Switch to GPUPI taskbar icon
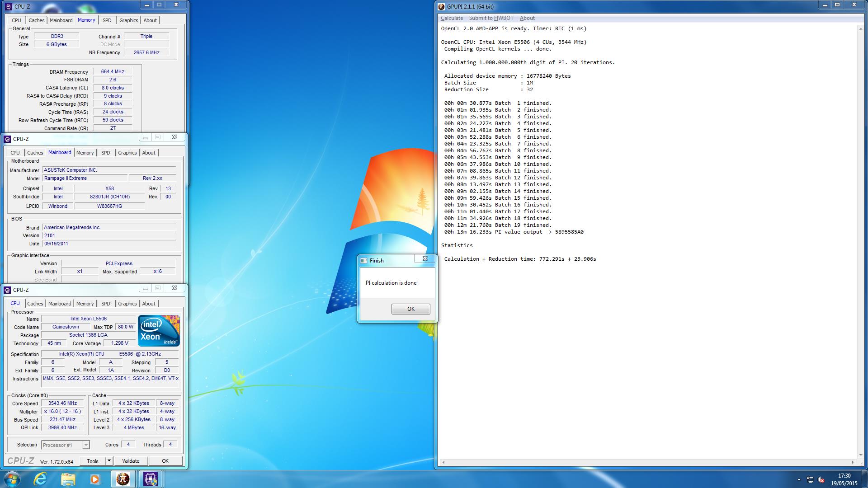868x488 pixels. coord(123,479)
